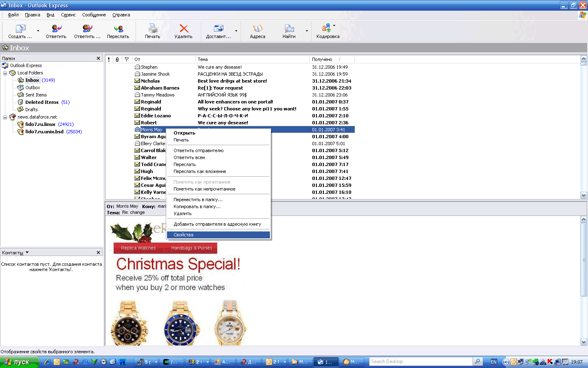This screenshot has width=588, height=368.
Task: Sort by the attachment paperclip column
Action: [117, 59]
